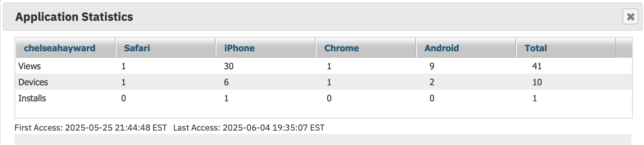Close the Application Statistics dialog
Viewport: 644px width, 145px height.
coord(630,16)
